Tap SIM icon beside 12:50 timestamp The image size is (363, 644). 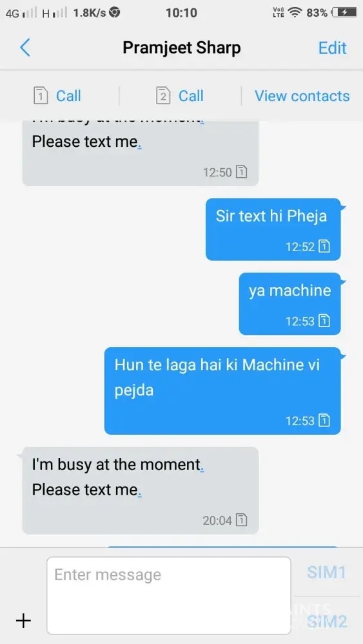pos(242,172)
